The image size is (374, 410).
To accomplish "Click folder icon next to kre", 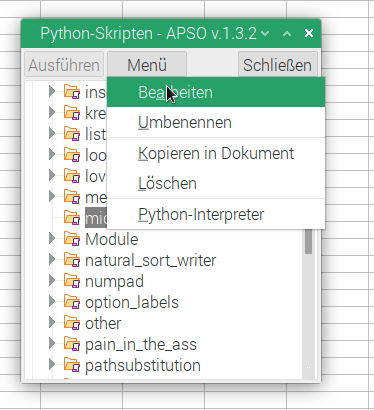I will coord(72,113).
